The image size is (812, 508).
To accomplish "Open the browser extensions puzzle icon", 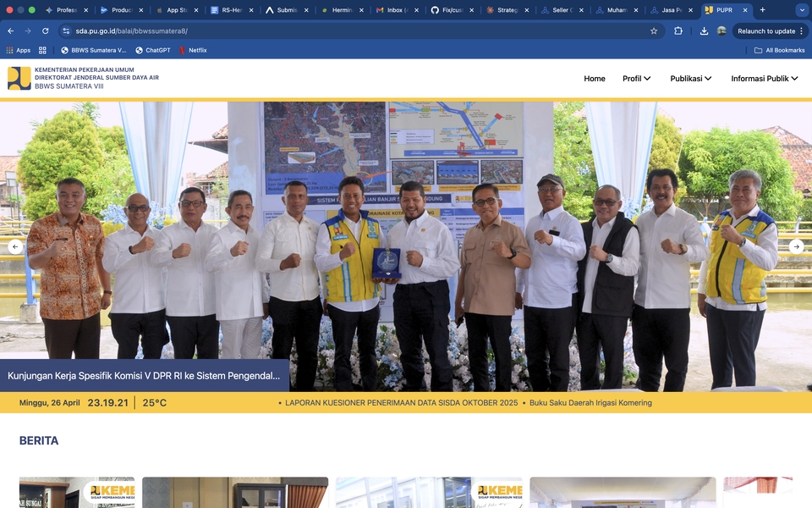I will point(678,31).
